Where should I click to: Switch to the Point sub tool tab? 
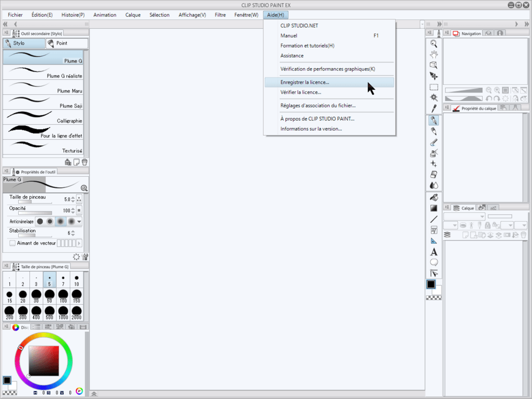(67, 43)
